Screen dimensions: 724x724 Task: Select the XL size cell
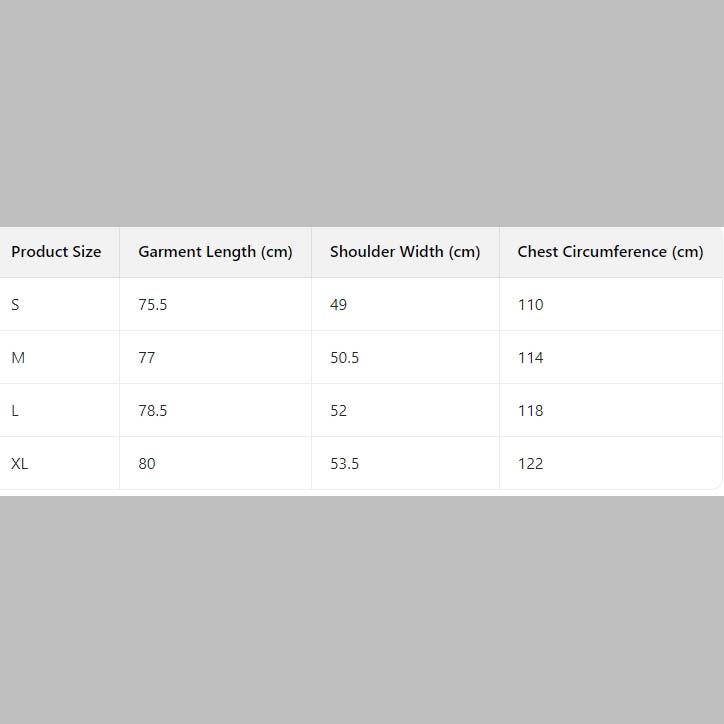[20, 464]
